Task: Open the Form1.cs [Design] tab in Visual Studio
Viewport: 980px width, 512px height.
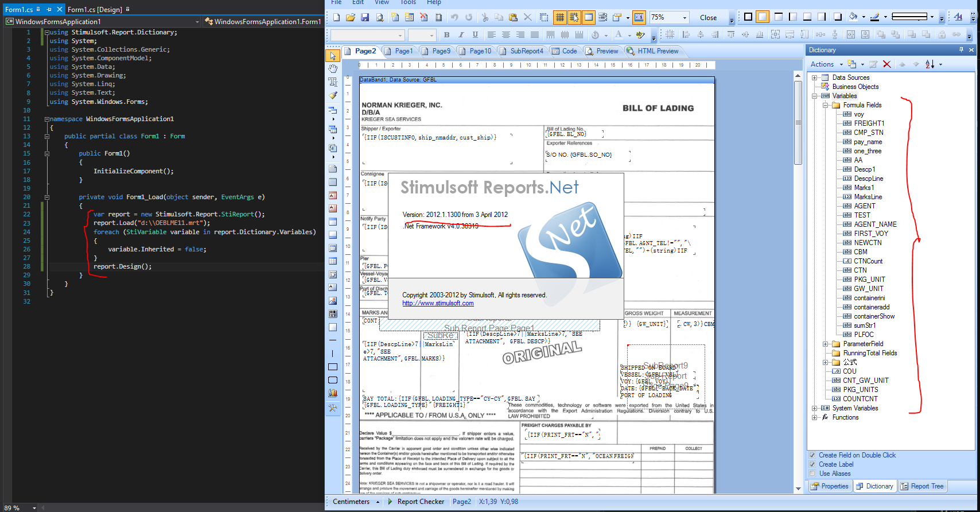Action: (95, 9)
